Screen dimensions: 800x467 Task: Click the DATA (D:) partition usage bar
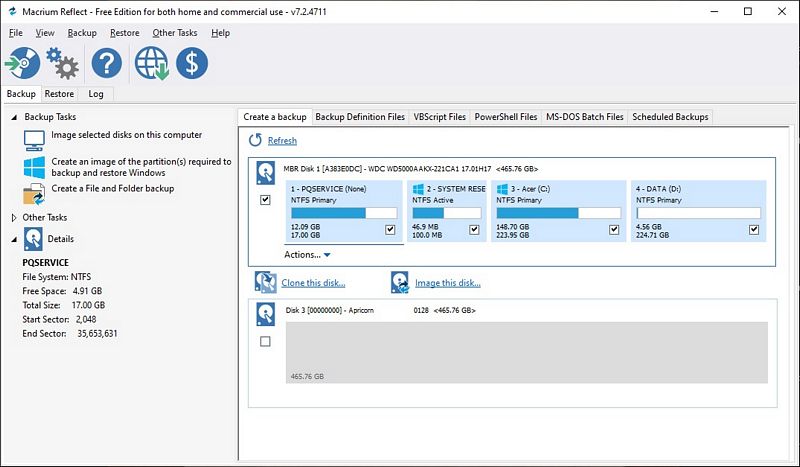[x=698, y=213]
